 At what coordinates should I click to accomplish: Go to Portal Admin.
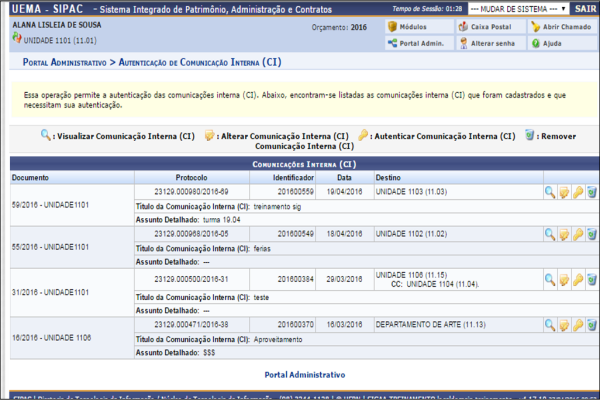click(419, 43)
